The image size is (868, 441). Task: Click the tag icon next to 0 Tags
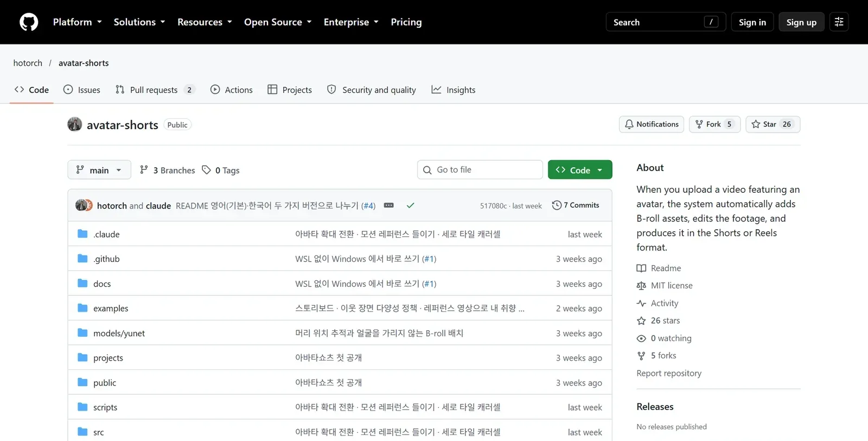206,170
